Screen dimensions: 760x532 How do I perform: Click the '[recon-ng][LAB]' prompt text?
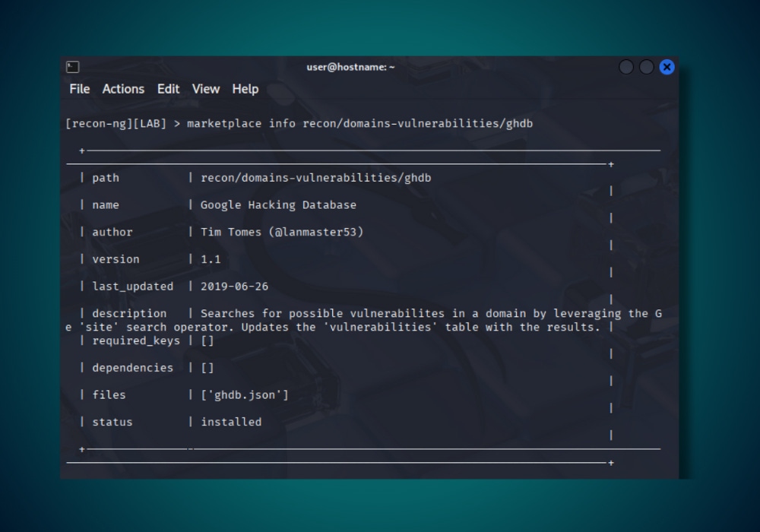116,124
